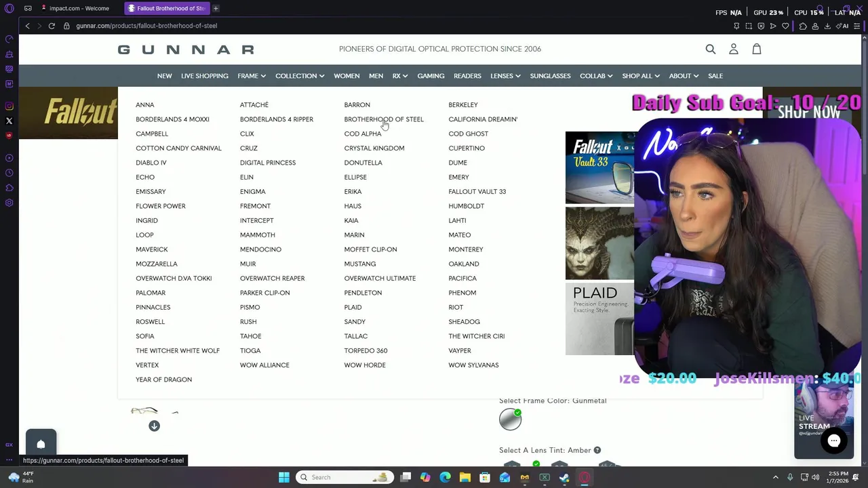Open the Gunnar site search icon
868x488 pixels.
[711, 49]
